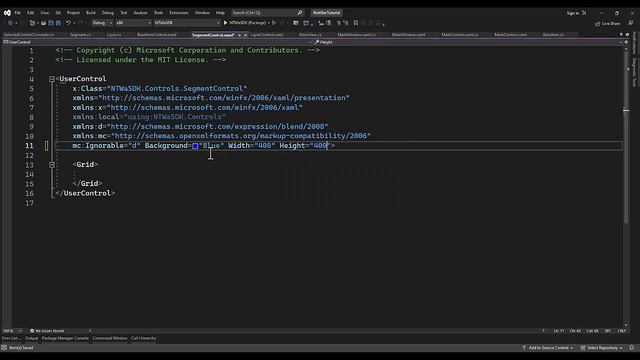
Task: Open the Test menu
Action: click(124, 13)
